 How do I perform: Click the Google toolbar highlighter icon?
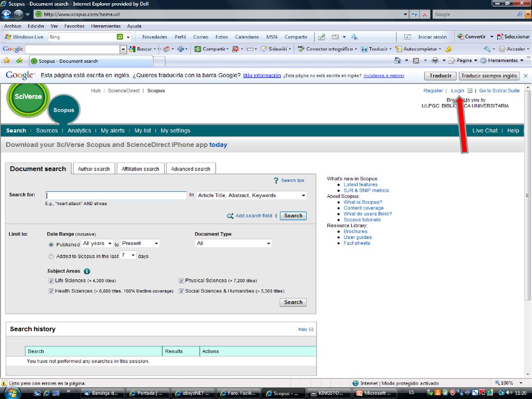click(448, 49)
